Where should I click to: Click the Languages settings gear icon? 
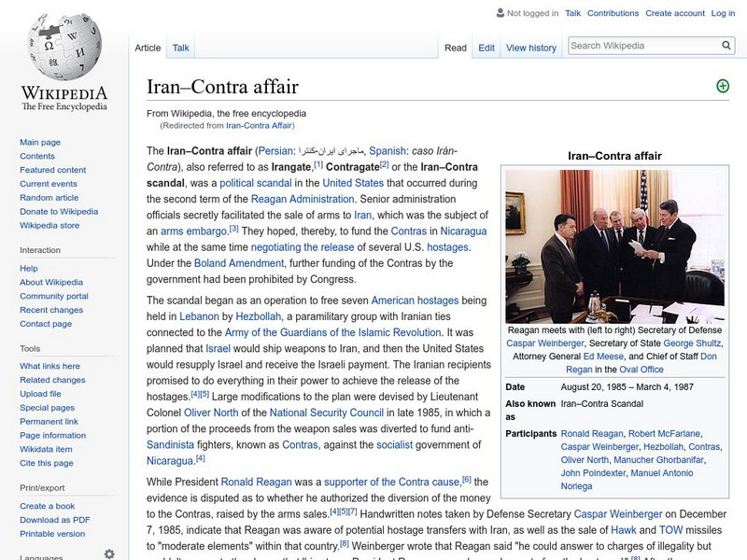pos(109,553)
